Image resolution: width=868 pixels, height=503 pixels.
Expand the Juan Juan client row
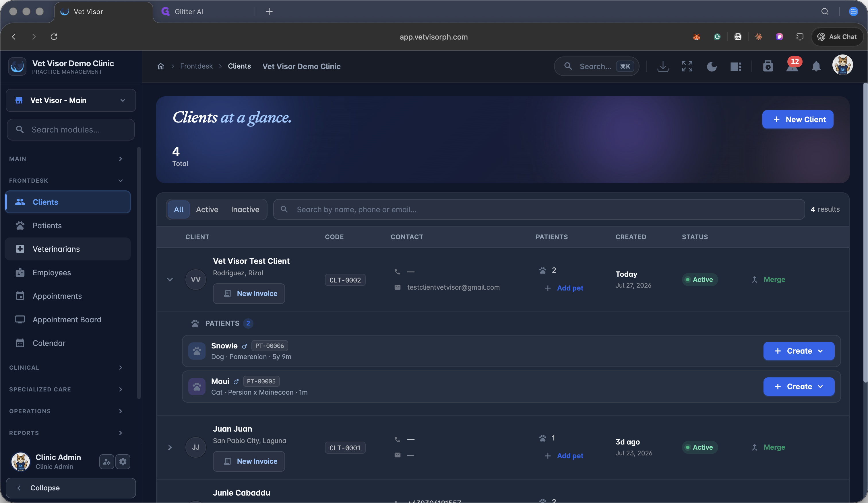click(170, 447)
